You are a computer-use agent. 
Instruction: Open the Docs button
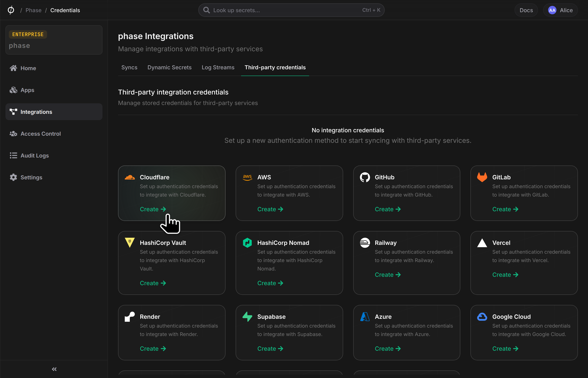[x=526, y=10]
